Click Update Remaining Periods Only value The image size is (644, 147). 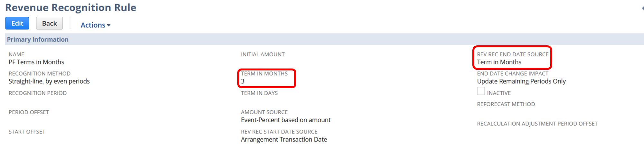point(521,81)
